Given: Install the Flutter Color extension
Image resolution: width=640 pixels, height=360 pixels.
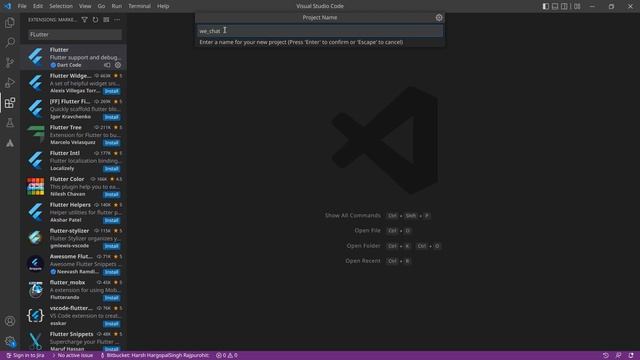Looking at the screenshot, I should (111, 194).
